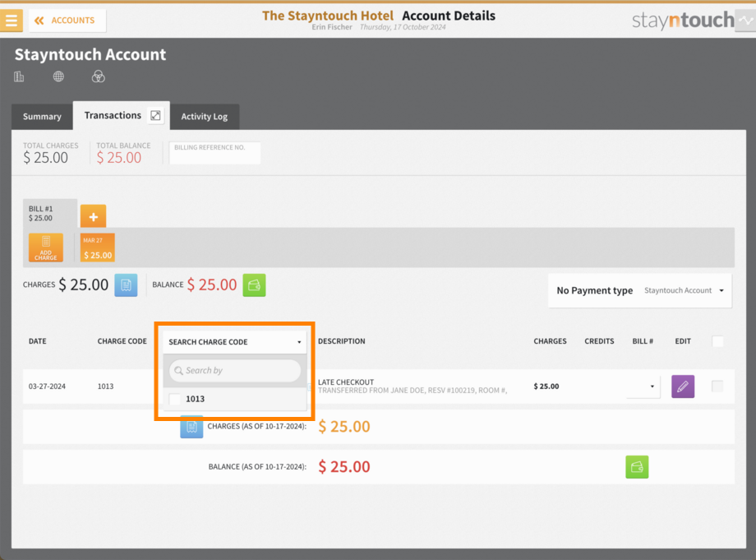Add a new bill with plus button
This screenshot has height=560, width=756.
93,216
